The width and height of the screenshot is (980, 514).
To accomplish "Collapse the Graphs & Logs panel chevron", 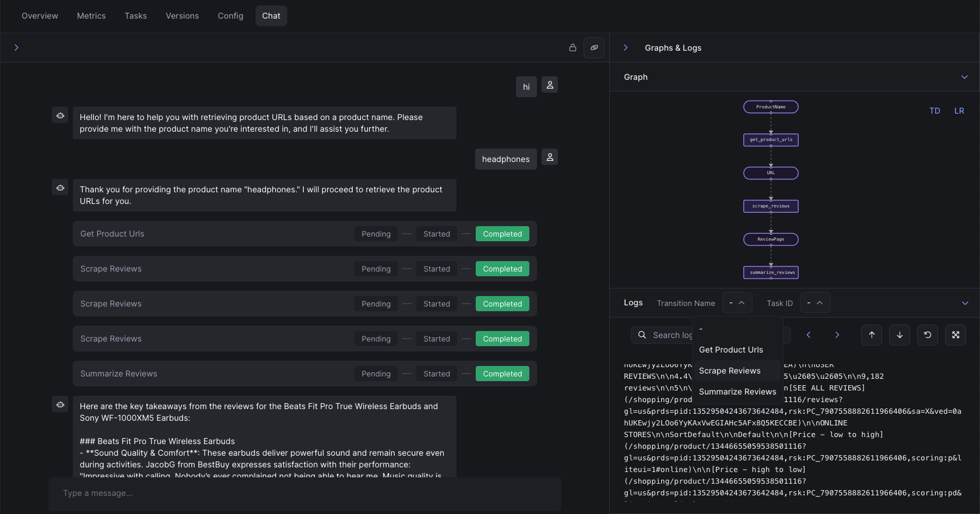I will pyautogui.click(x=626, y=48).
